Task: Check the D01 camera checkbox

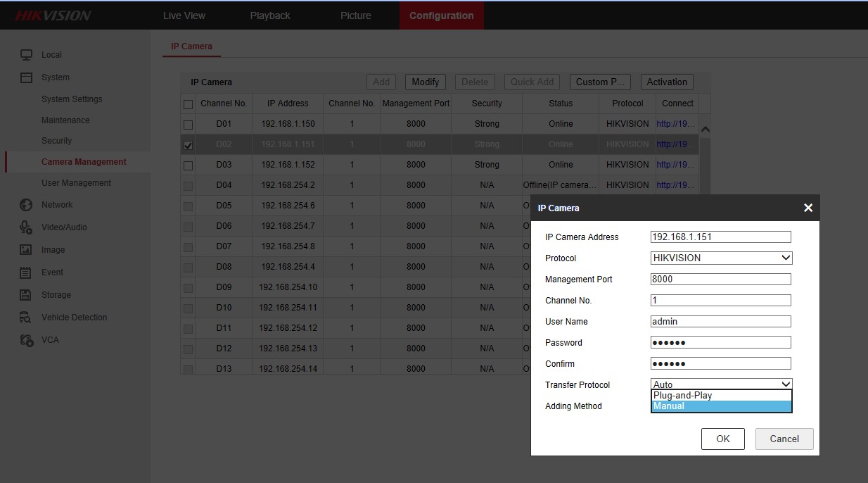Action: pyautogui.click(x=188, y=125)
